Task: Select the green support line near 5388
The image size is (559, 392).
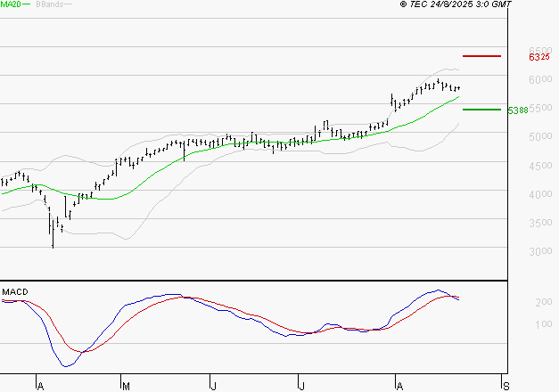Action: 481,110
